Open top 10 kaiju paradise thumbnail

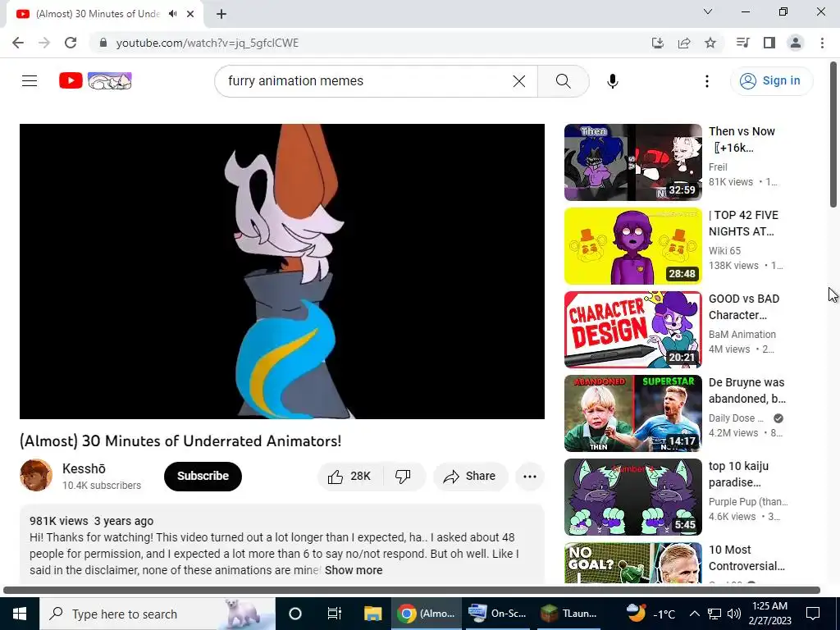click(x=632, y=496)
